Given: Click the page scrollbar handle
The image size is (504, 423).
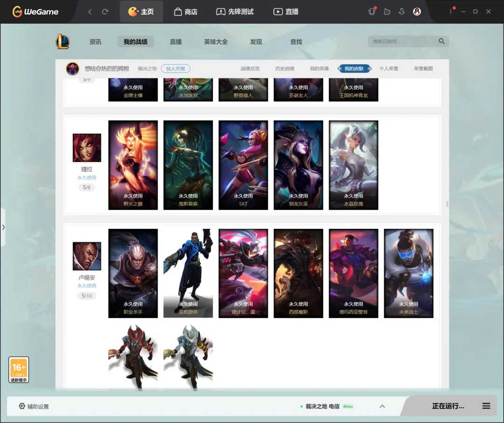Looking at the screenshot, I should 447,204.
